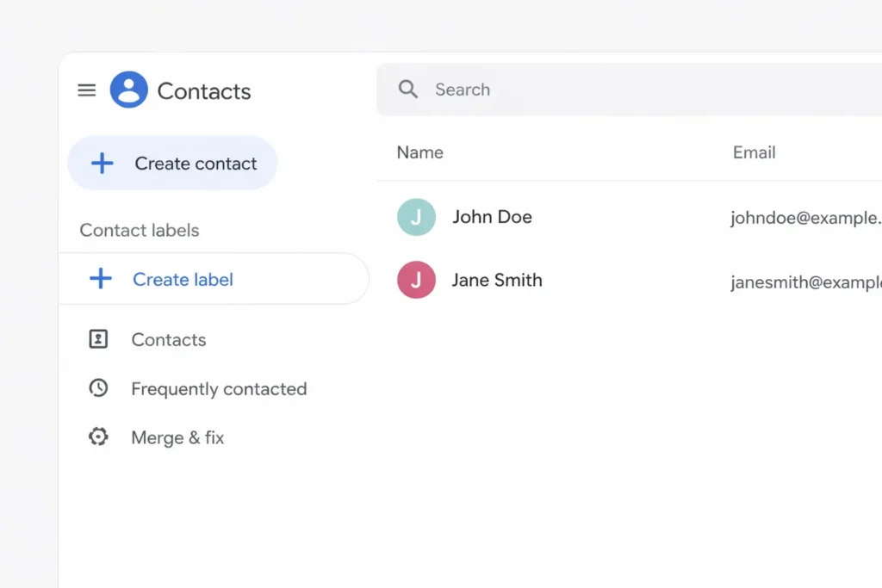Open the Merge & fix page
This screenshot has height=588, width=882.
click(x=177, y=436)
